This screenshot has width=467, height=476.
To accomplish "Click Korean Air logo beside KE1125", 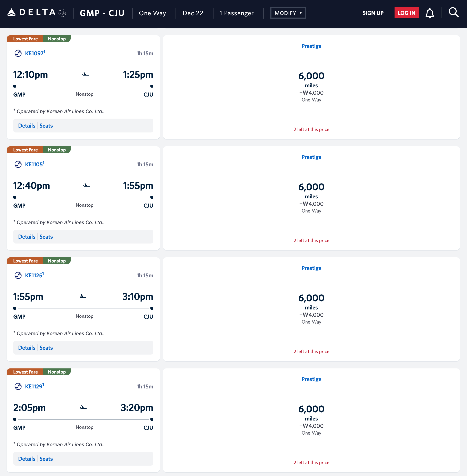I will pos(18,275).
